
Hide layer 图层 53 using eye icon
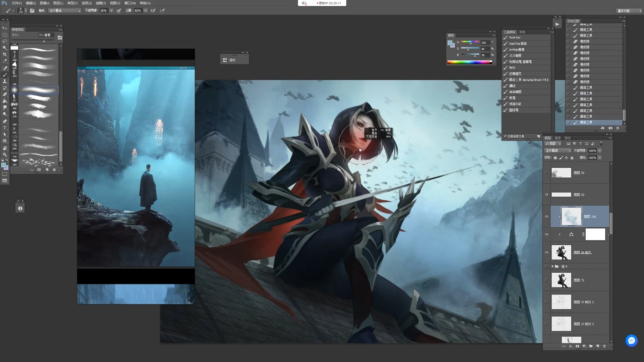[x=547, y=195]
